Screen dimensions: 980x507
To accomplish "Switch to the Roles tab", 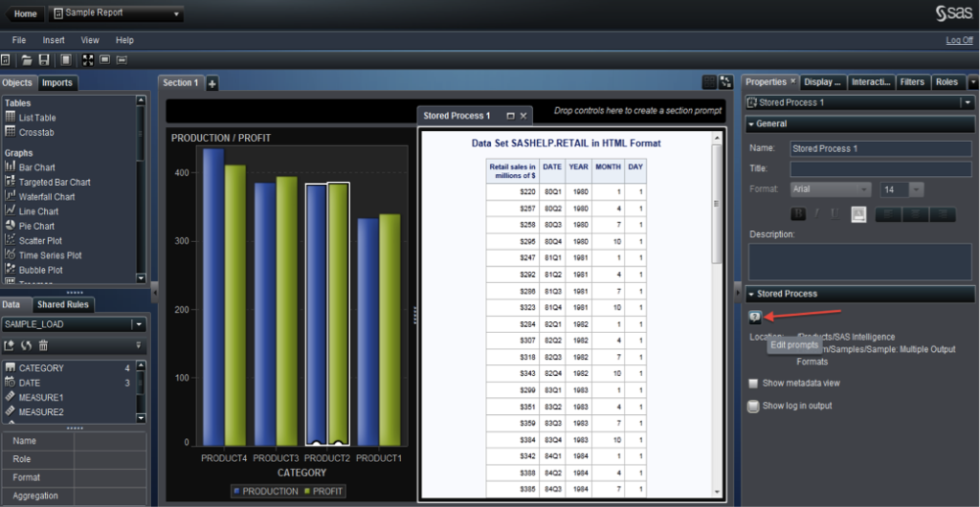I will pyautogui.click(x=947, y=82).
